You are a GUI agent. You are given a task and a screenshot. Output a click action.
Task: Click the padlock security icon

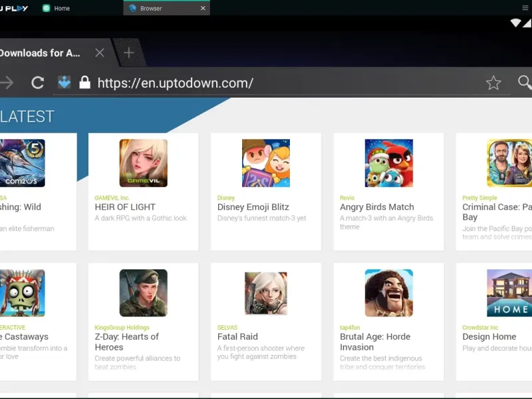(84, 83)
